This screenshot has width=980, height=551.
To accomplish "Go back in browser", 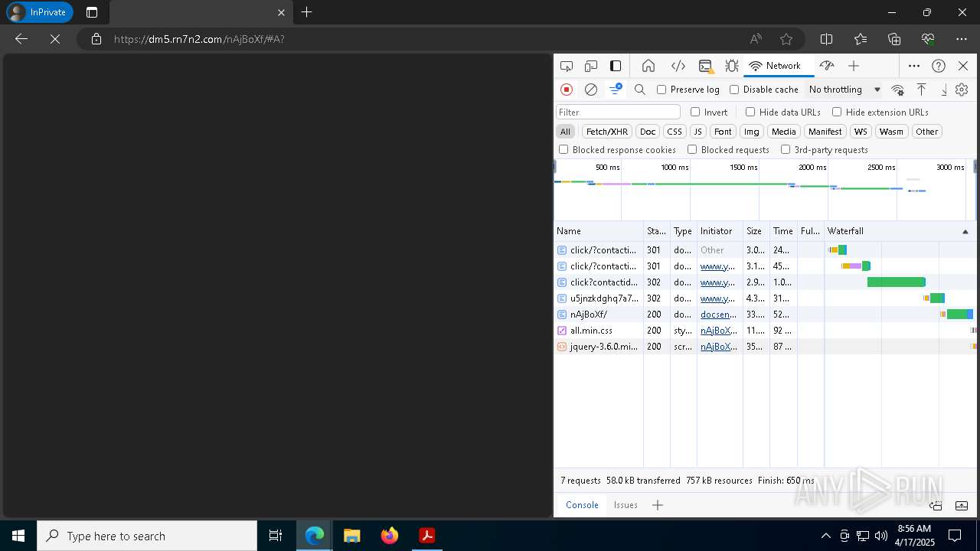I will tap(21, 39).
